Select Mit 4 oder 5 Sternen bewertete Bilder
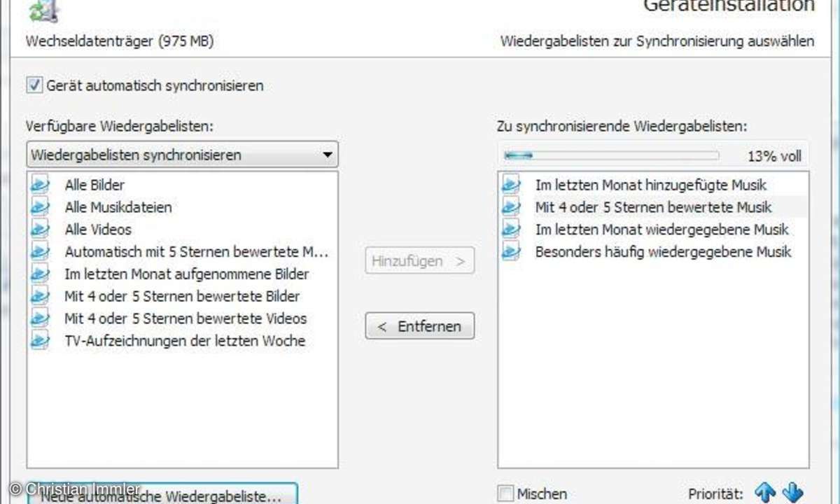This screenshot has height=504, width=840. point(182,296)
